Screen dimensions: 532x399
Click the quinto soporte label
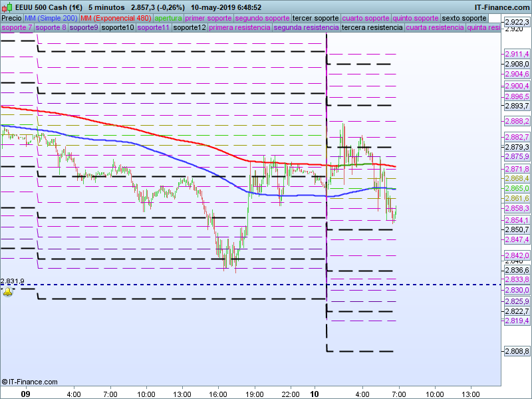(416, 19)
